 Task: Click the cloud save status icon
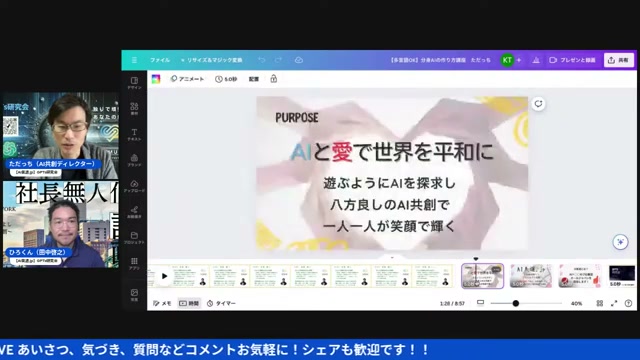tap(299, 60)
